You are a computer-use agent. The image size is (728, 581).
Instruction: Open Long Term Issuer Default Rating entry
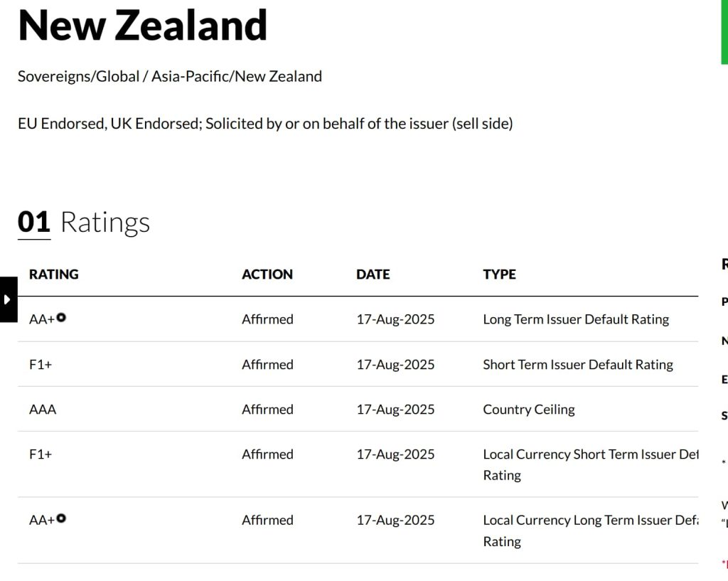pos(576,319)
